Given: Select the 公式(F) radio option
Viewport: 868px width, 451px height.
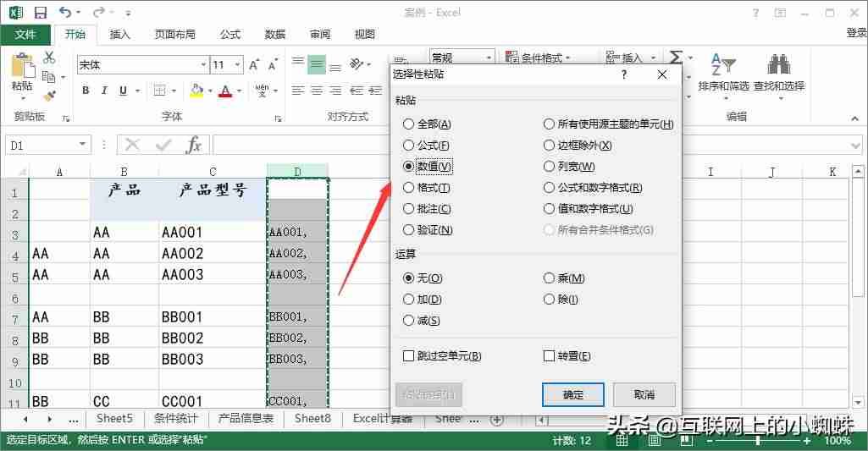Looking at the screenshot, I should 426,145.
